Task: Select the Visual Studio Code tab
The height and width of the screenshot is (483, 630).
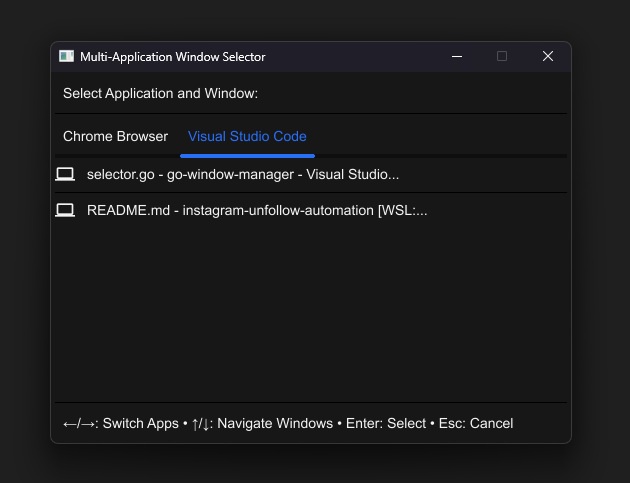Action: tap(247, 137)
